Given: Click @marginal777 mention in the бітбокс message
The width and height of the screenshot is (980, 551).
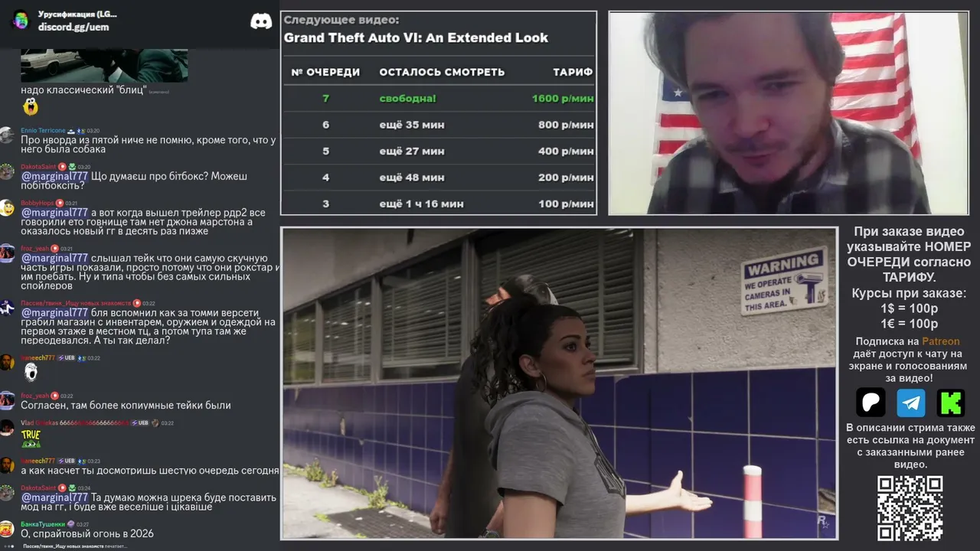Looking at the screenshot, I should click(x=54, y=176).
